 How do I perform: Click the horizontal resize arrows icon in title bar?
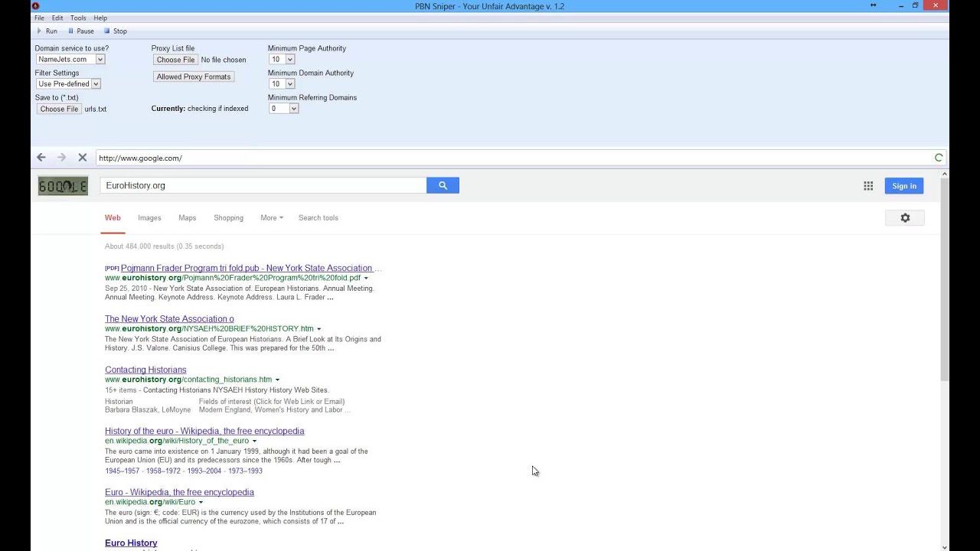[x=873, y=5]
